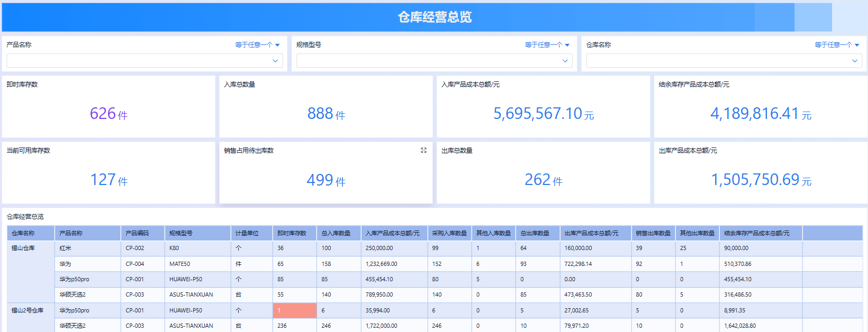This screenshot has width=868, height=332.
Task: Click the 1,505,750.69 出库产品成本总额 value
Action: point(755,180)
